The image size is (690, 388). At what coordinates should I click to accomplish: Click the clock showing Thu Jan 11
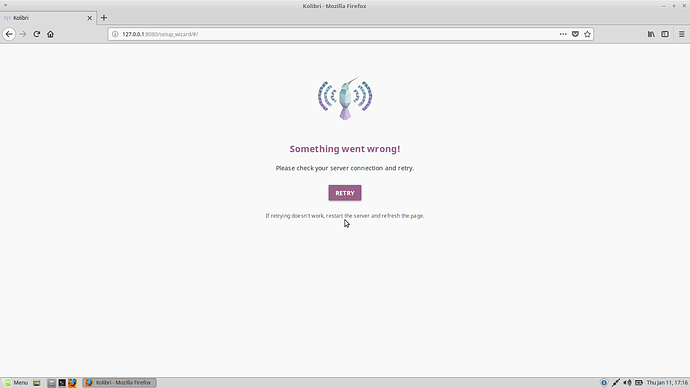(667, 383)
